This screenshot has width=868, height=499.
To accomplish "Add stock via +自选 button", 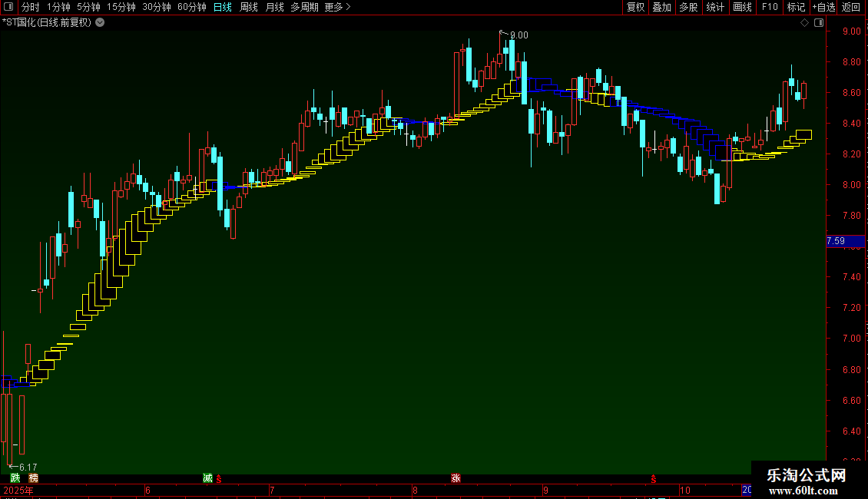I will click(x=823, y=7).
